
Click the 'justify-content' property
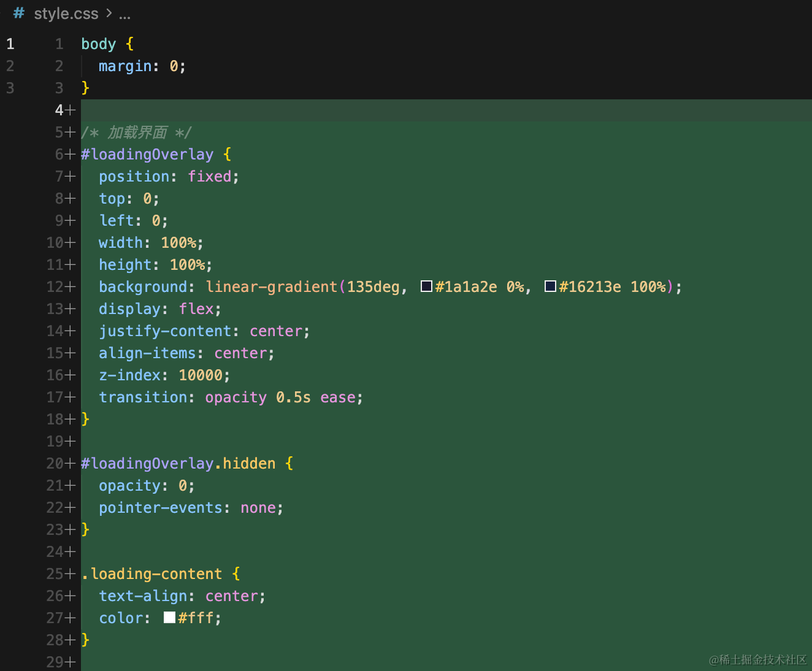(x=165, y=331)
